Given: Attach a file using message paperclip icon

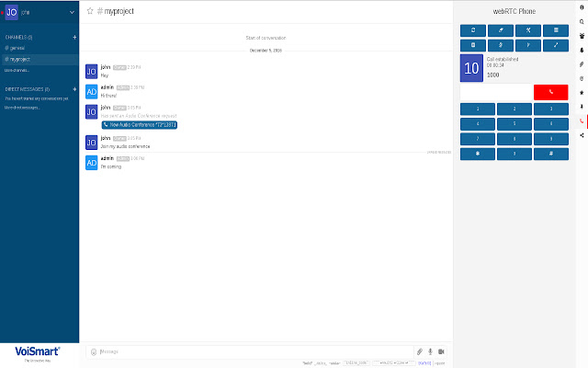Looking at the screenshot, I should coord(420,351).
